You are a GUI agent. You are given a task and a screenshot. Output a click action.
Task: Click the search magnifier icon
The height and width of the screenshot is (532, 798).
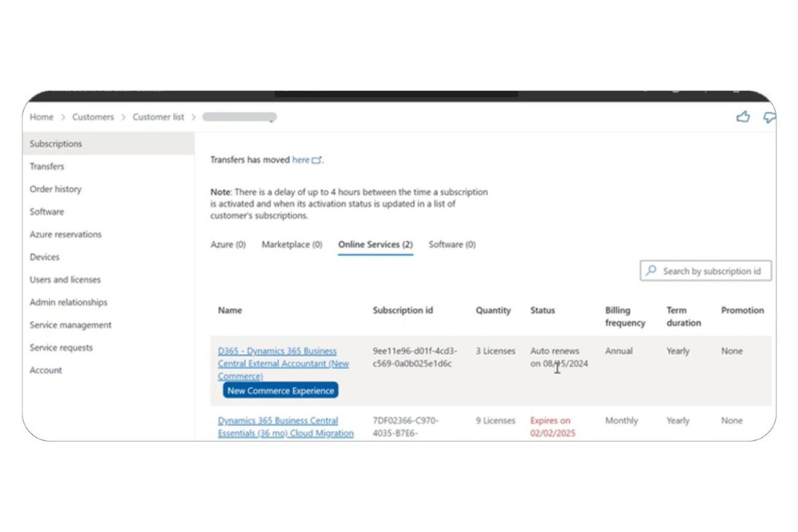tap(651, 271)
